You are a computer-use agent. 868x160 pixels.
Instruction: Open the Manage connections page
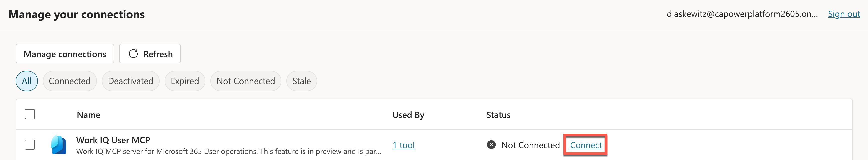pos(64,53)
